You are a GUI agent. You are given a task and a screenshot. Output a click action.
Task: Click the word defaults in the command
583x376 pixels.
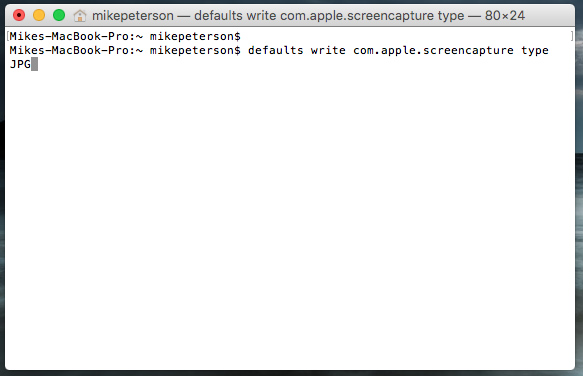[276, 50]
